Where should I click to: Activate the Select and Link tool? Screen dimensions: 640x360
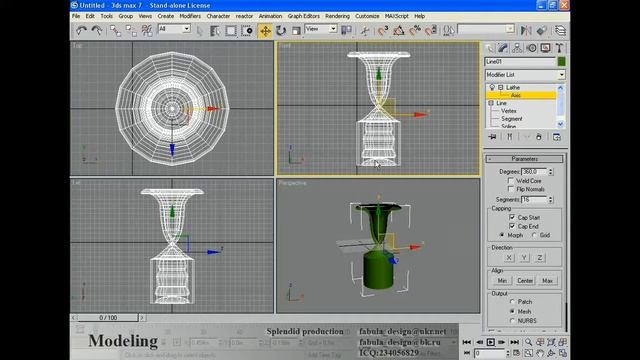pyautogui.click(x=116, y=31)
